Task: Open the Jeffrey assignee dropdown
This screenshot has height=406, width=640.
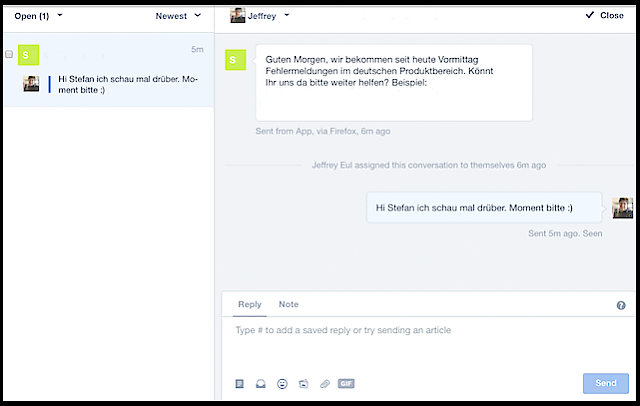Action: click(260, 16)
